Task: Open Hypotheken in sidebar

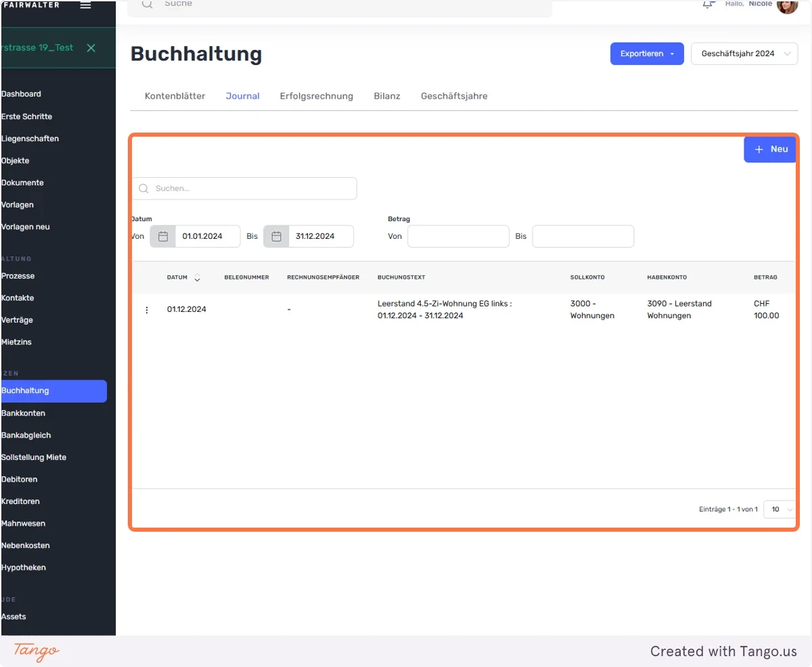Action: (x=24, y=568)
